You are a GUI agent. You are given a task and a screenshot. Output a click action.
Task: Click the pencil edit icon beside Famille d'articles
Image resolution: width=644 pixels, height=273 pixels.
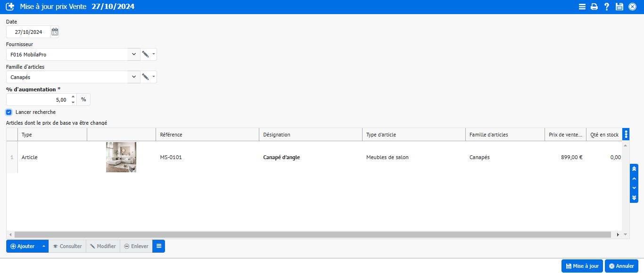(x=145, y=77)
